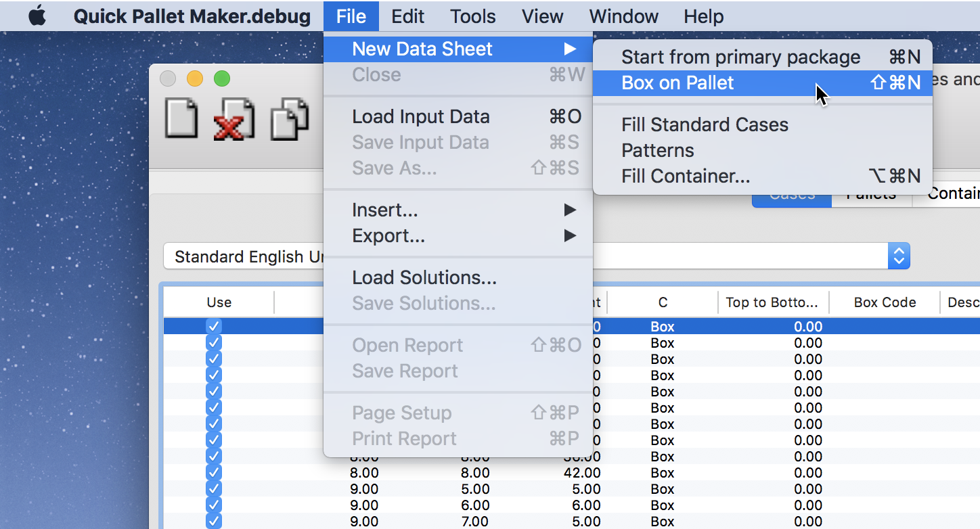Sort by the Use column header
The width and height of the screenshot is (980, 529).
pos(219,302)
